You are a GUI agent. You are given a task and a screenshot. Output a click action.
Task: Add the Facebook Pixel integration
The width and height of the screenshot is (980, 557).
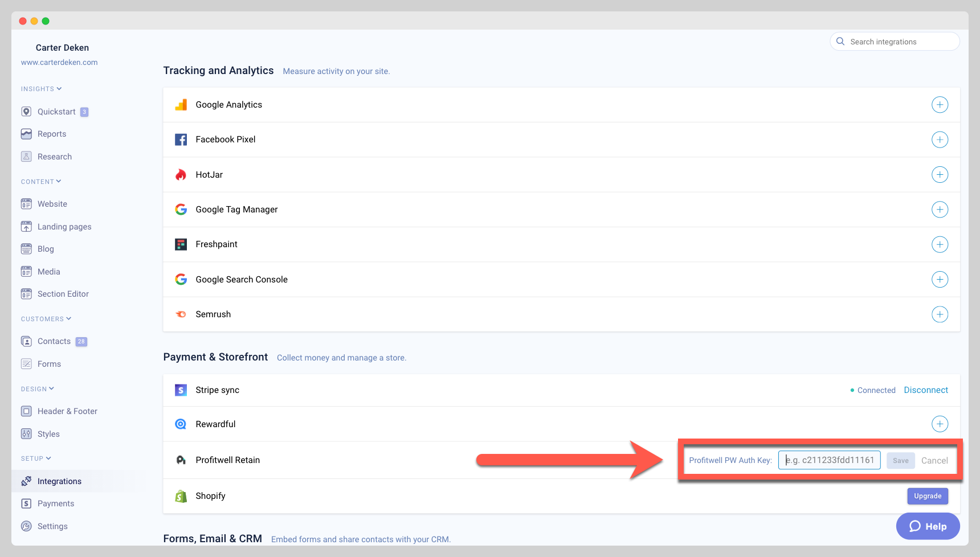click(x=940, y=140)
